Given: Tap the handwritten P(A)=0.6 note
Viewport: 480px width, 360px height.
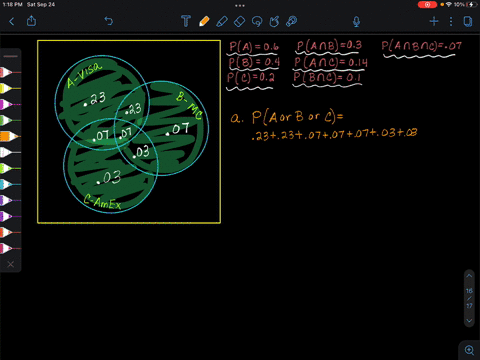Looking at the screenshot, I should click(x=253, y=47).
